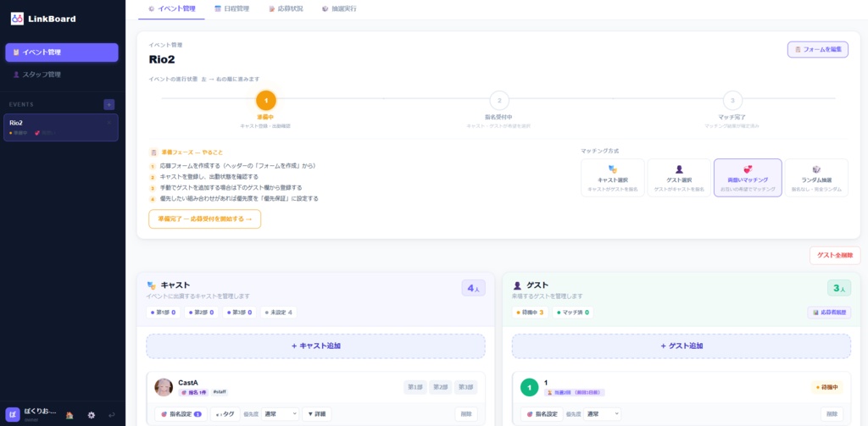Filter cast by 第1部 chip
Viewport: 868px width, 426px height.
point(164,313)
